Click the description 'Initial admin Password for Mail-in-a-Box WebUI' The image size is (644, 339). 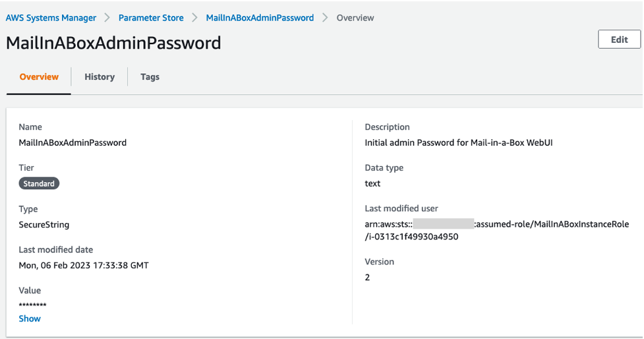click(459, 142)
